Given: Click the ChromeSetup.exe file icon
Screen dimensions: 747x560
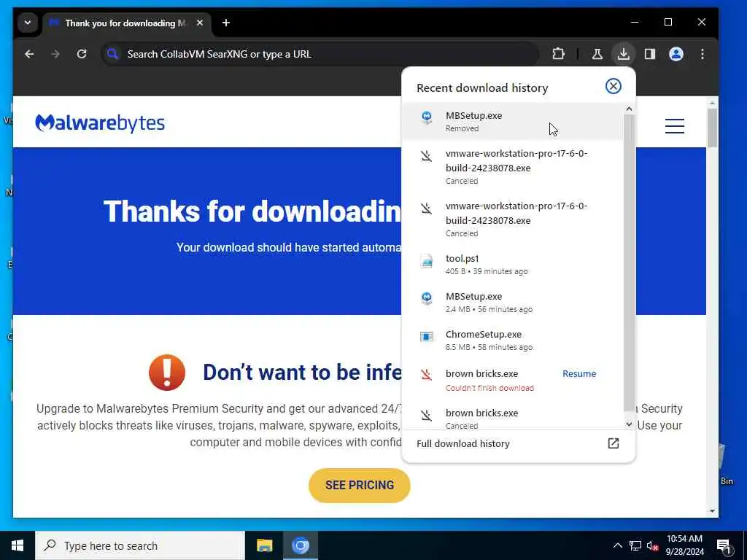Looking at the screenshot, I should pos(426,337).
